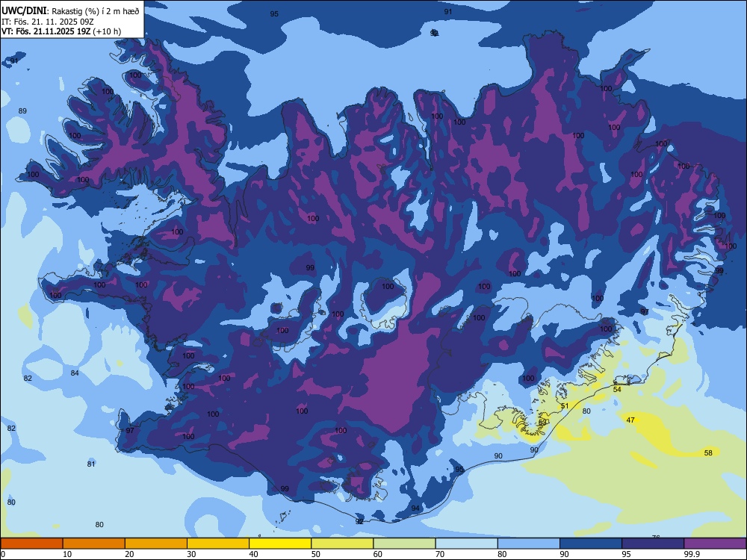
Task: Click the '94' value on the south coast
Action: [415, 508]
